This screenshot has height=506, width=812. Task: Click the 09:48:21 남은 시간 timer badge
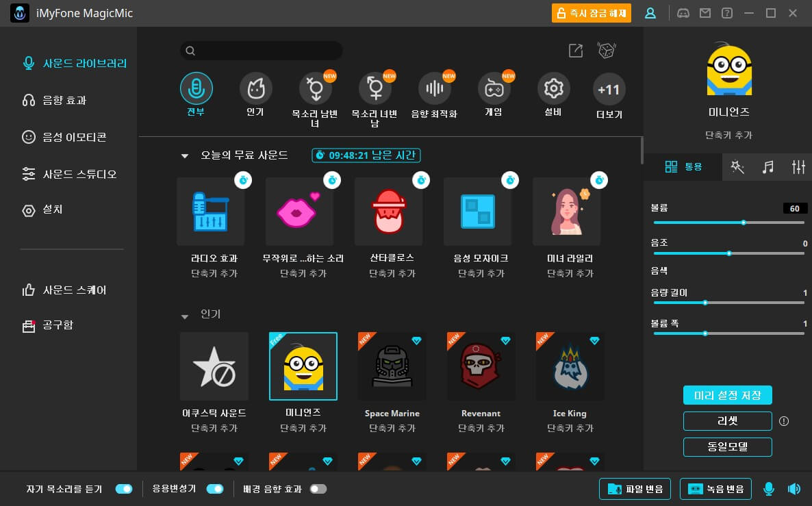point(366,155)
